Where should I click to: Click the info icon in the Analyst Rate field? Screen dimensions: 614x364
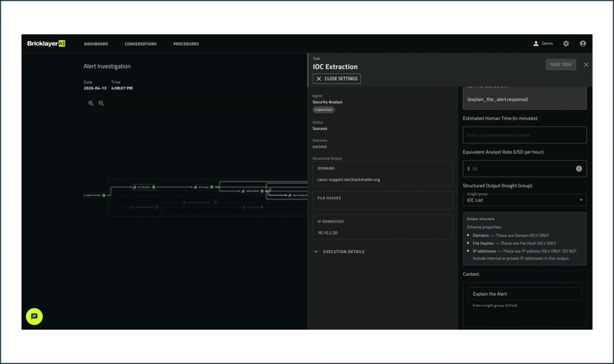click(x=579, y=169)
